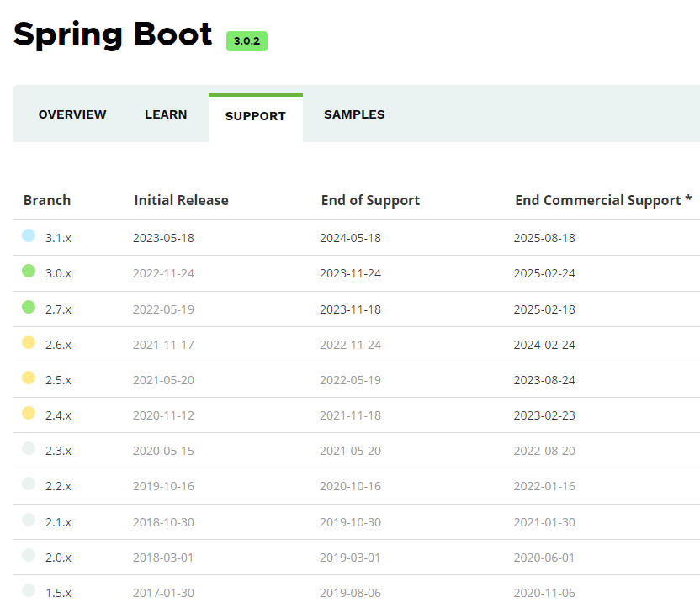The image size is (700, 613).
Task: Click initial release date 2022-05-19
Action: [163, 309]
